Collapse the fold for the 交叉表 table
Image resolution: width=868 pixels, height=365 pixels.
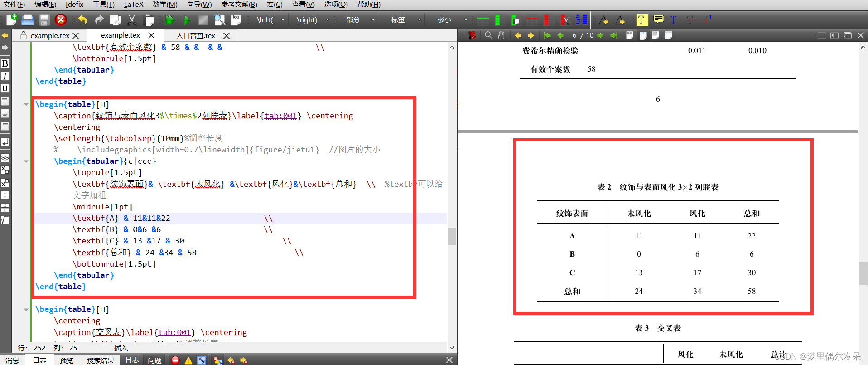[x=26, y=309]
